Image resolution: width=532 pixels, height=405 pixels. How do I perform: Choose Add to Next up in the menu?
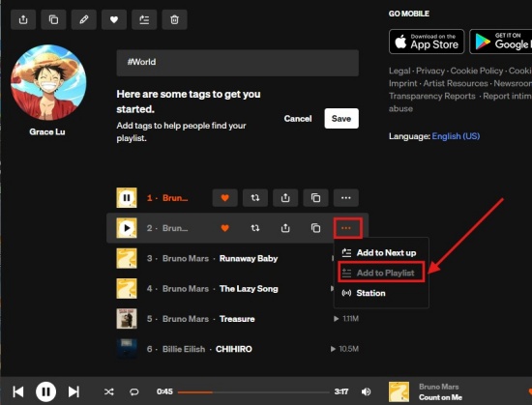pos(381,253)
